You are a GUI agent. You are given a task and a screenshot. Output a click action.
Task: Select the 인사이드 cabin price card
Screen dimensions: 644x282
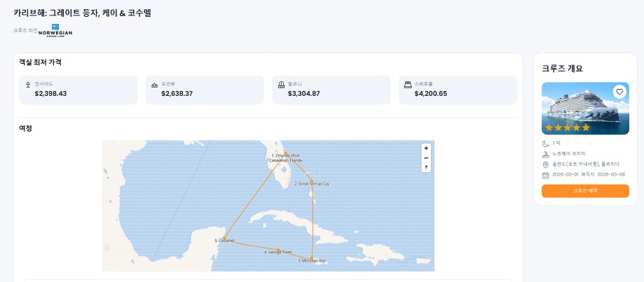(78, 90)
